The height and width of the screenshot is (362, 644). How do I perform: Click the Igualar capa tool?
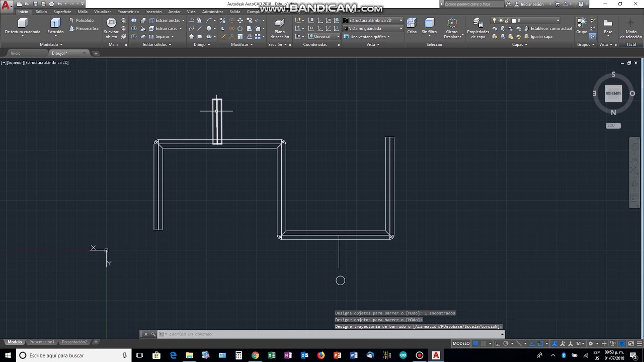pyautogui.click(x=537, y=36)
